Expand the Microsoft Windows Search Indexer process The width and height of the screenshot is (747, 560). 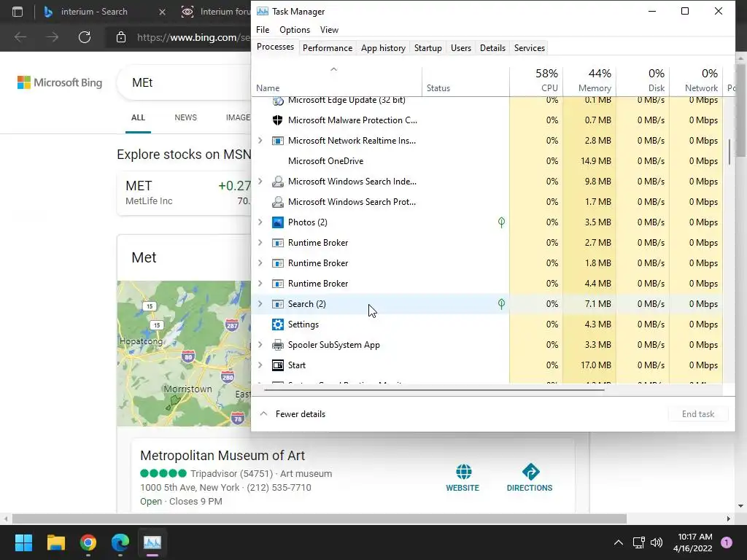click(x=260, y=182)
